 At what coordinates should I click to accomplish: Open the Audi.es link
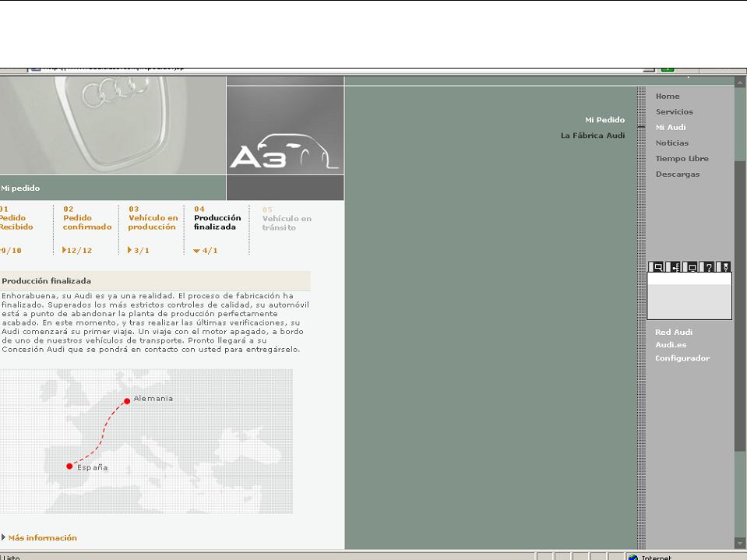(x=671, y=345)
